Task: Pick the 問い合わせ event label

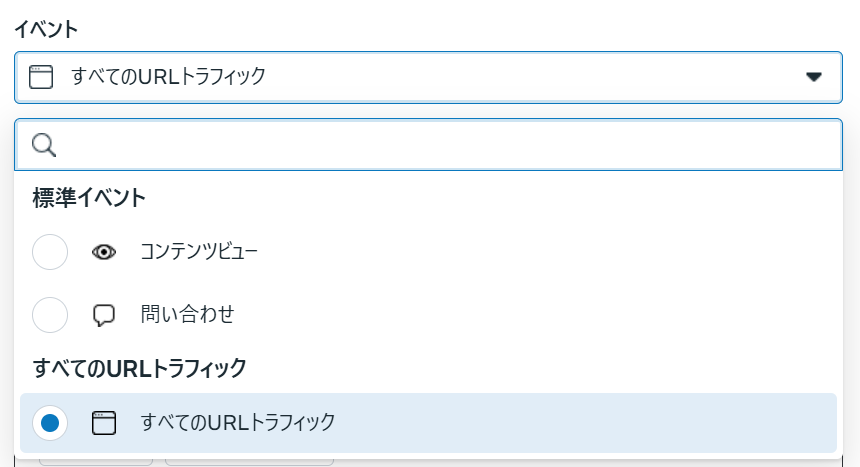Action: click(x=187, y=315)
